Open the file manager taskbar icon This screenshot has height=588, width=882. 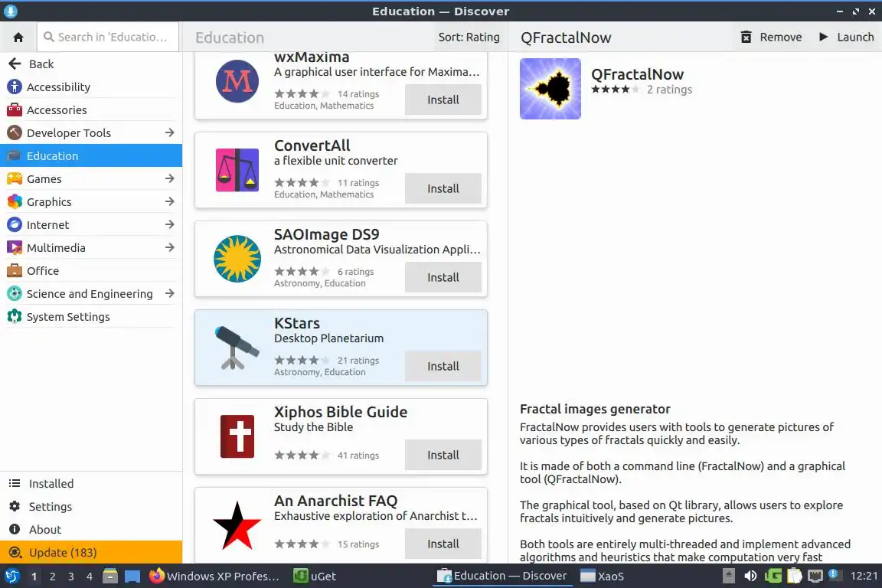pyautogui.click(x=110, y=577)
